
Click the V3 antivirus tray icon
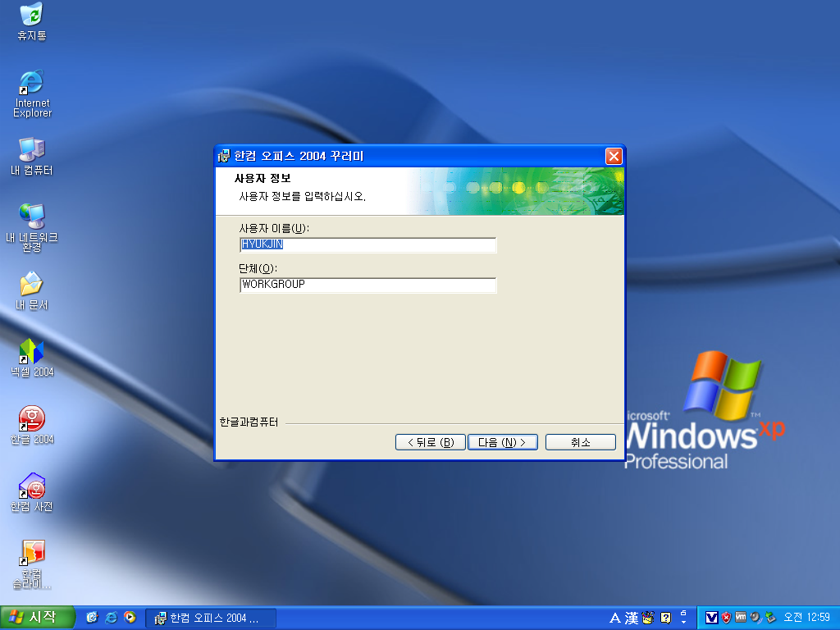(x=711, y=618)
